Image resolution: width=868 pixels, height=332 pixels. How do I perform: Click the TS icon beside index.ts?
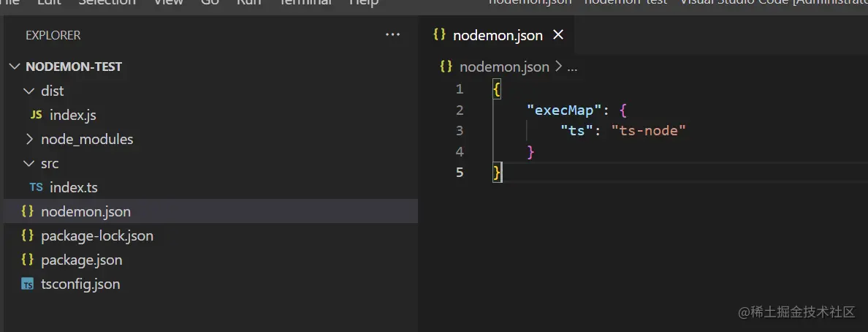coord(36,187)
